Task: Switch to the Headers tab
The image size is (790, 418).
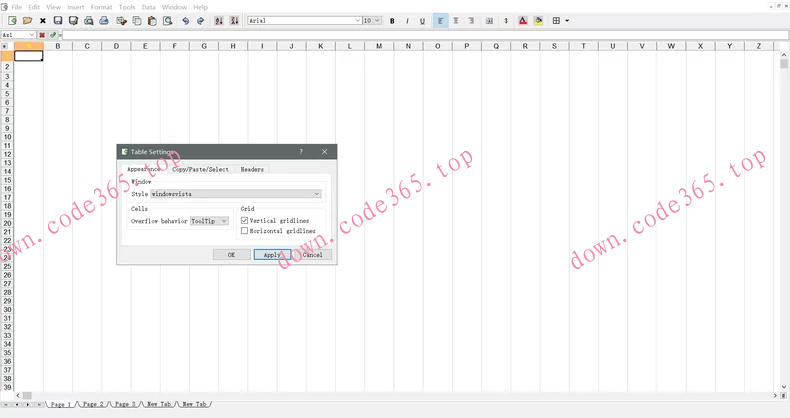Action: [252, 169]
